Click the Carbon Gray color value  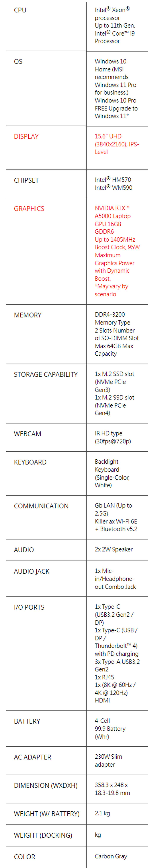[x=111, y=856]
